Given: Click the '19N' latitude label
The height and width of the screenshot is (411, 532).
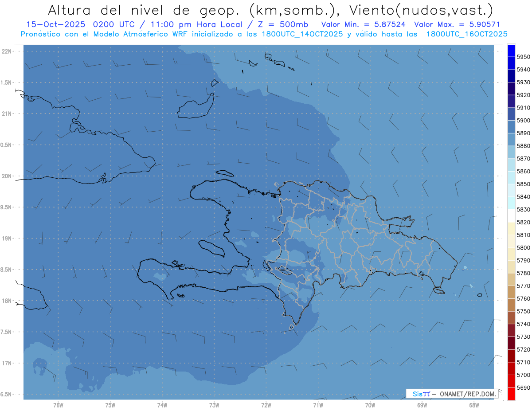Looking at the screenshot, I should (x=7, y=239).
